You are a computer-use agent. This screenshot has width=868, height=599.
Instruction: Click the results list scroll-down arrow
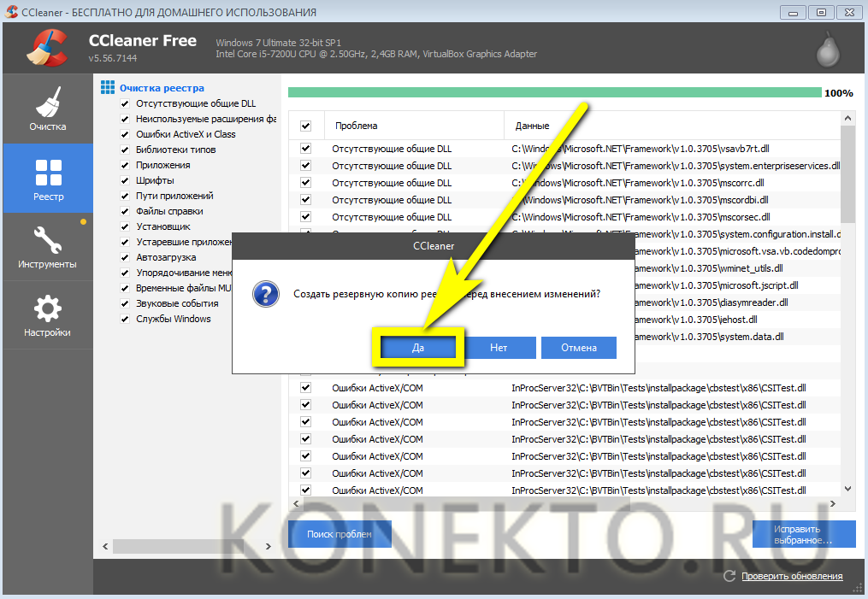coord(848,488)
